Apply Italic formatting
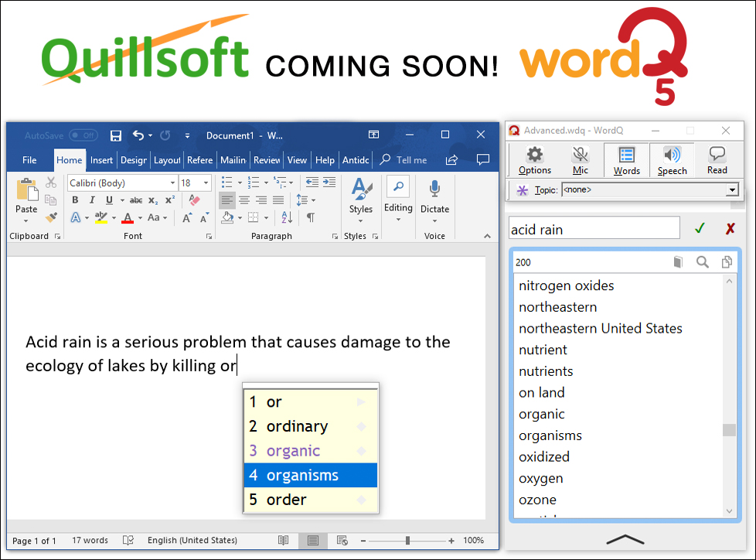The image size is (756, 560). point(92,200)
